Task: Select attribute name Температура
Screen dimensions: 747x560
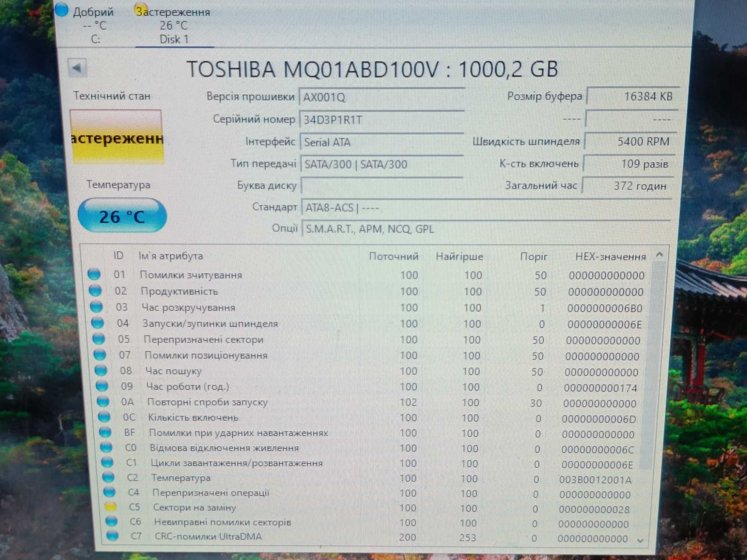Action: (181, 478)
